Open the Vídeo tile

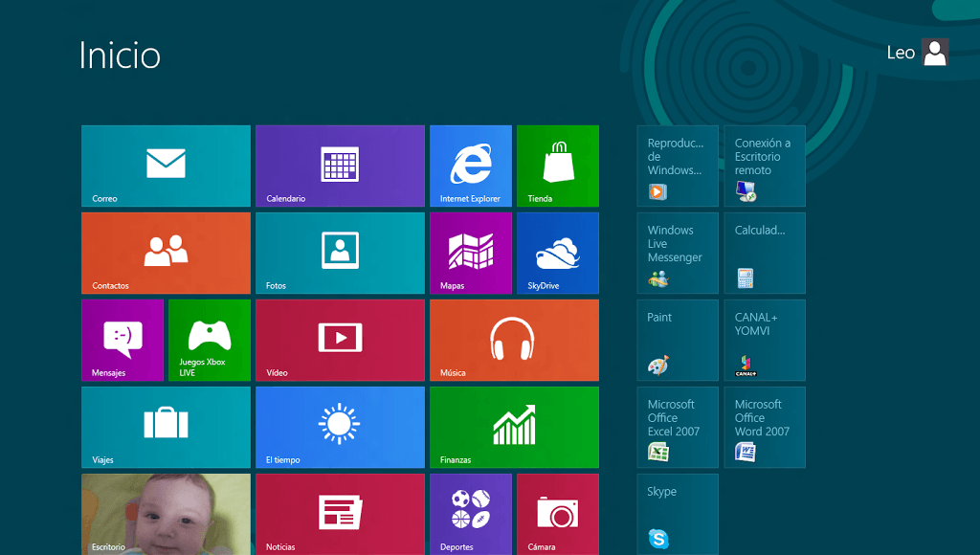click(x=340, y=340)
